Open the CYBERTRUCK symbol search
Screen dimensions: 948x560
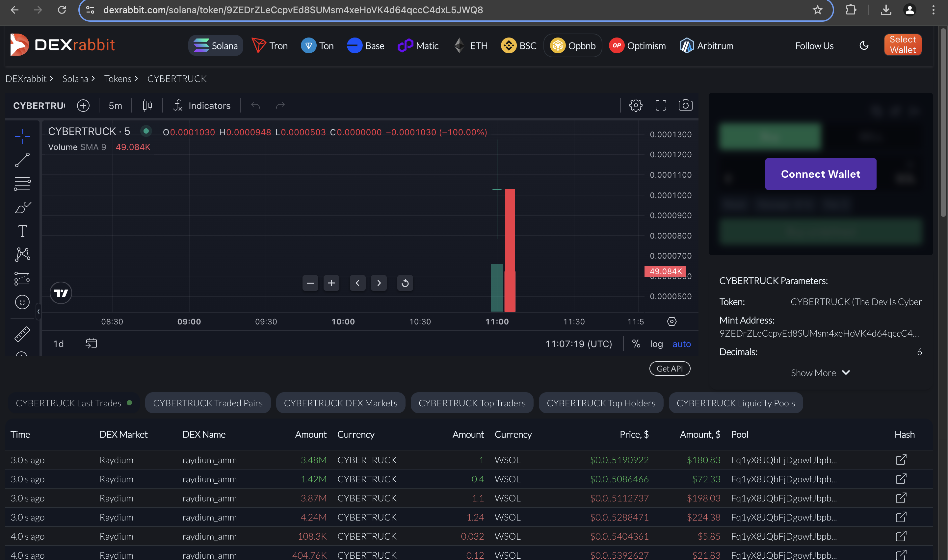(39, 106)
